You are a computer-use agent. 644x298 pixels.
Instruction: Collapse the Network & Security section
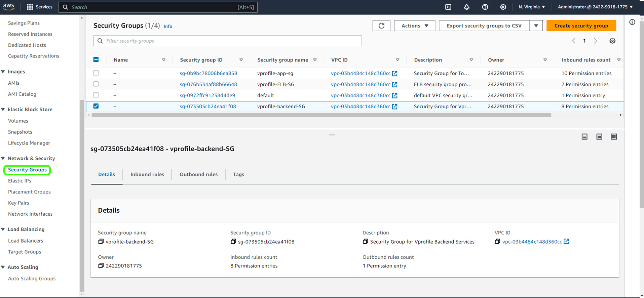click(x=3, y=158)
